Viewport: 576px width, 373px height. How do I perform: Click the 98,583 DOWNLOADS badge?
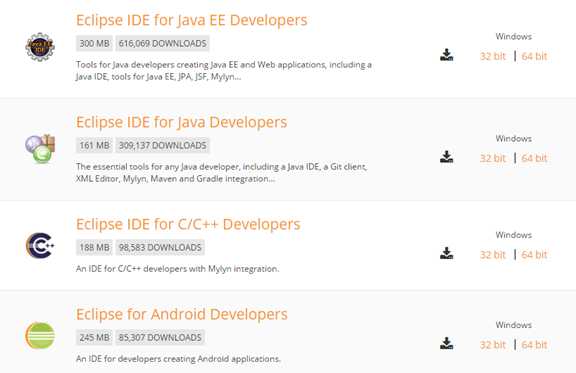(x=160, y=247)
